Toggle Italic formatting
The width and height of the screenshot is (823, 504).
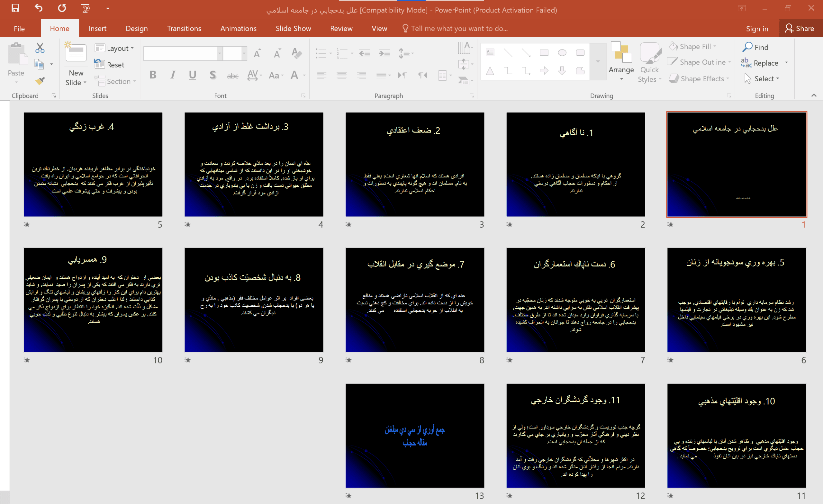pos(173,75)
